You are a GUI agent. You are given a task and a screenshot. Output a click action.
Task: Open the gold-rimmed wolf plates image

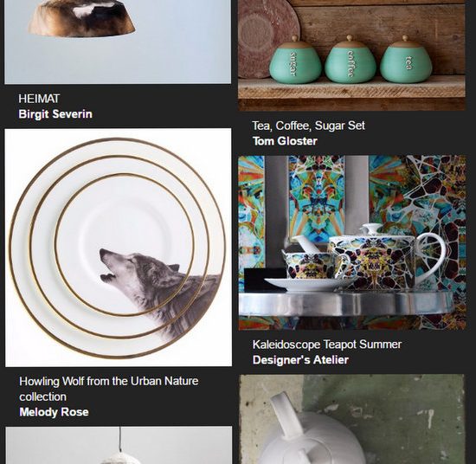pos(119,248)
